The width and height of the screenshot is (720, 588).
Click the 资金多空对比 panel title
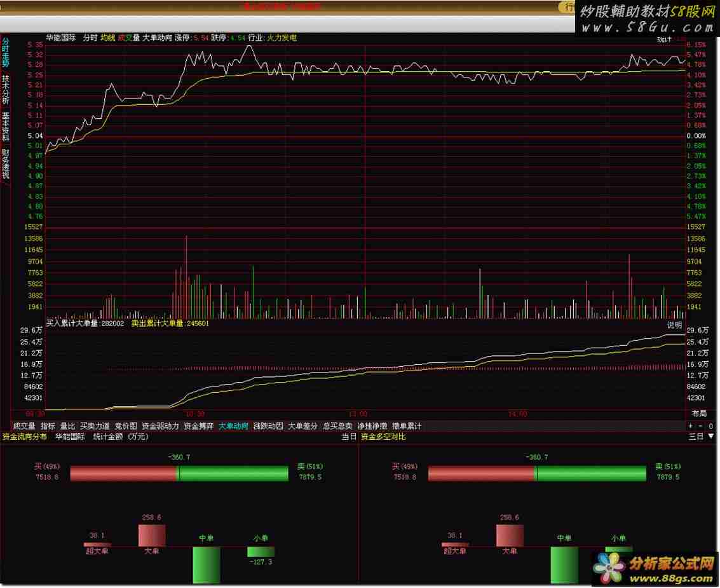(x=383, y=437)
